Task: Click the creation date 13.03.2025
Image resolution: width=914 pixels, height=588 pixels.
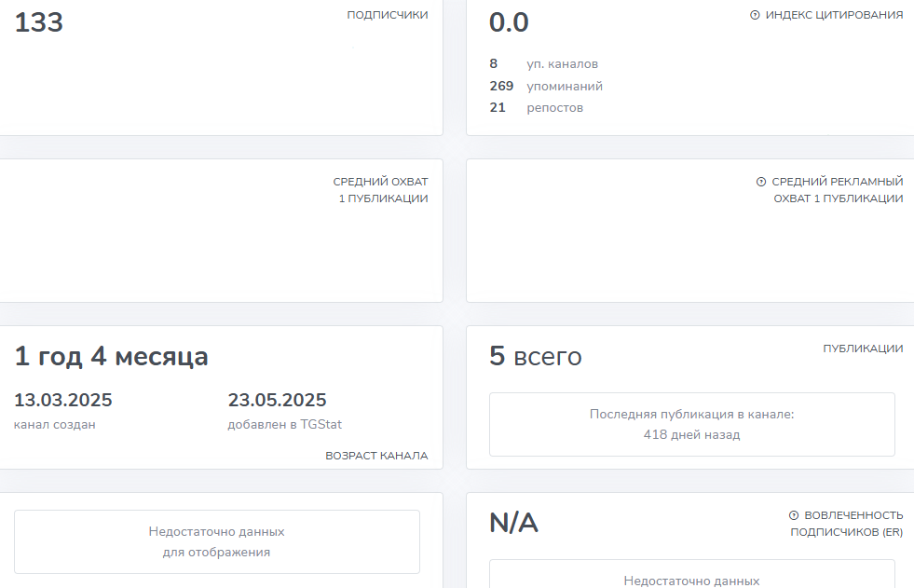Action: 63,400
